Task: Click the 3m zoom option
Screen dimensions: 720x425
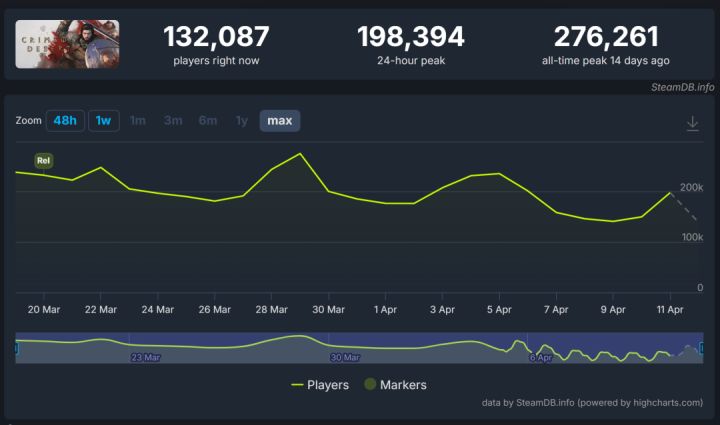Action: click(173, 121)
